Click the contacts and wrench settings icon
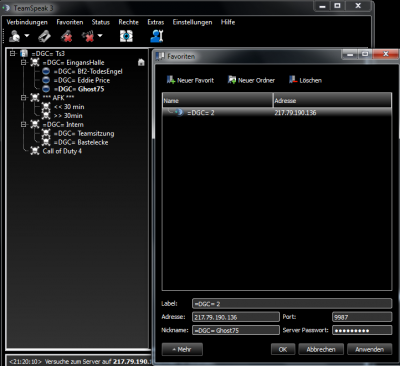Viewport: 400px width, 366px height. 156,36
